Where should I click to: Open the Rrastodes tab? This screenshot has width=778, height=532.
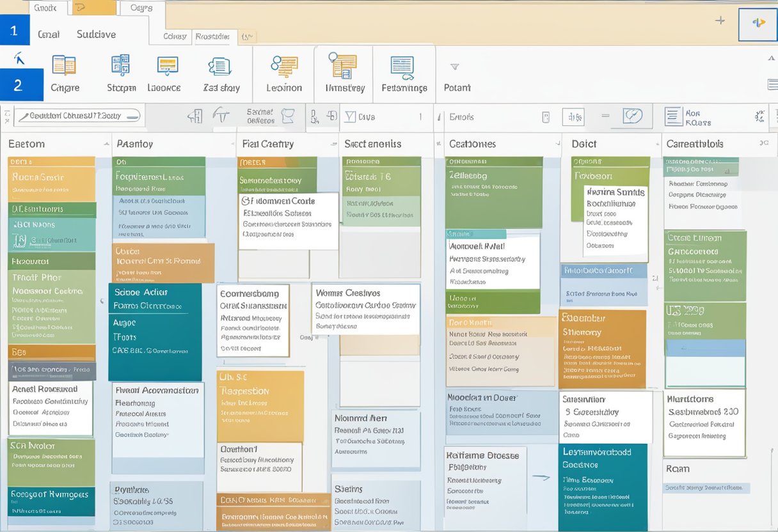click(x=214, y=37)
